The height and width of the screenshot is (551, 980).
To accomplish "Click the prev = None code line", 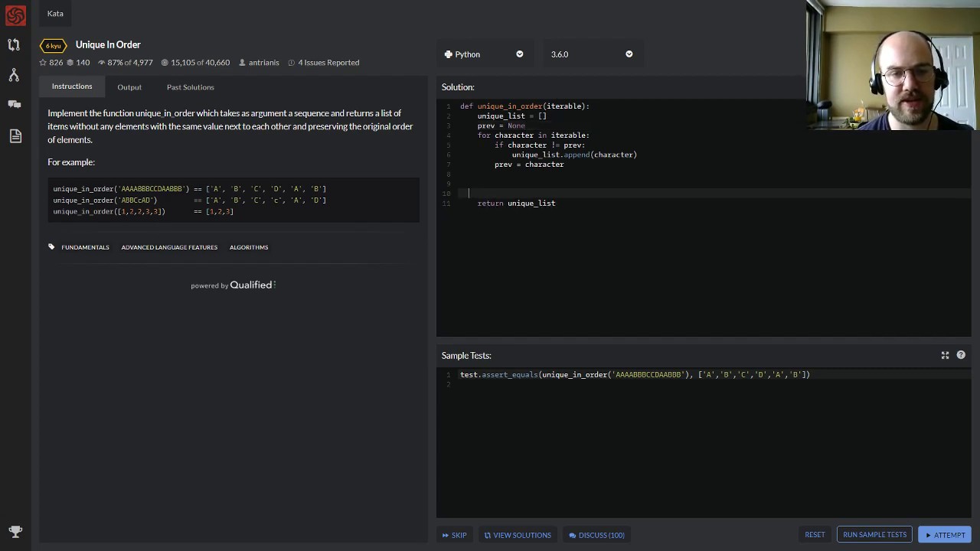I will coord(501,126).
